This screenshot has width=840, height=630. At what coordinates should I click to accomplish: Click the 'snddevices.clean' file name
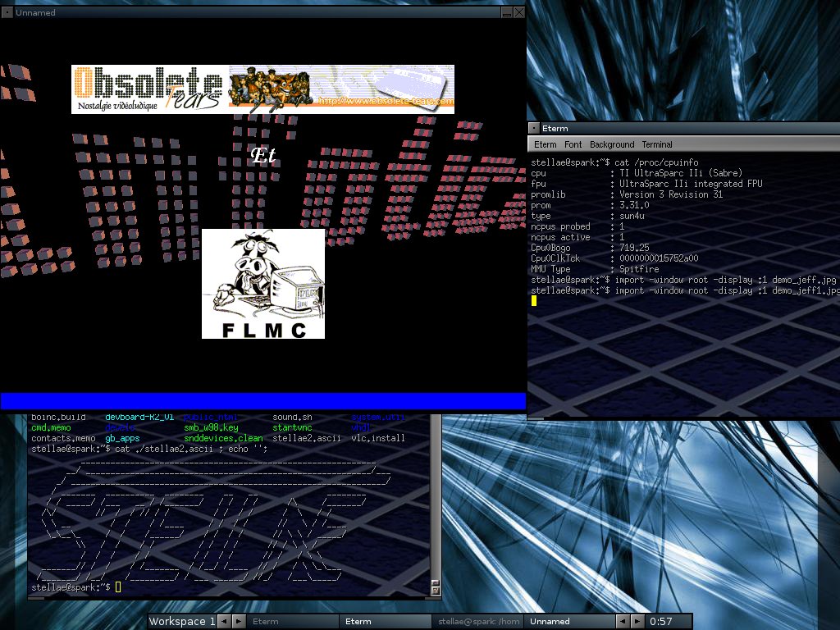[x=223, y=438]
